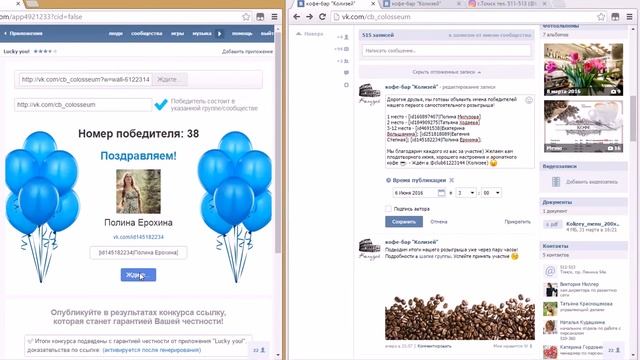Click the post URL input field
This screenshot has height=360, width=640.
[85, 79]
